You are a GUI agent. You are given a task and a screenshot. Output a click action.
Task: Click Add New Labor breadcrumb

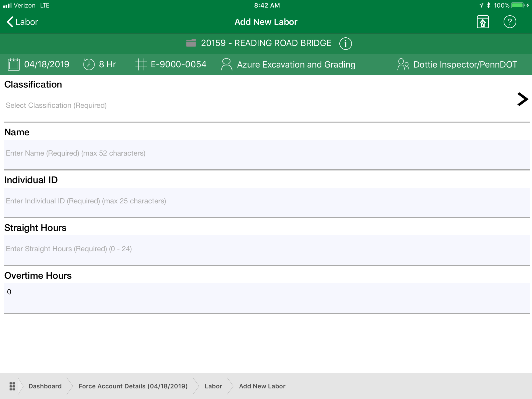tap(262, 386)
